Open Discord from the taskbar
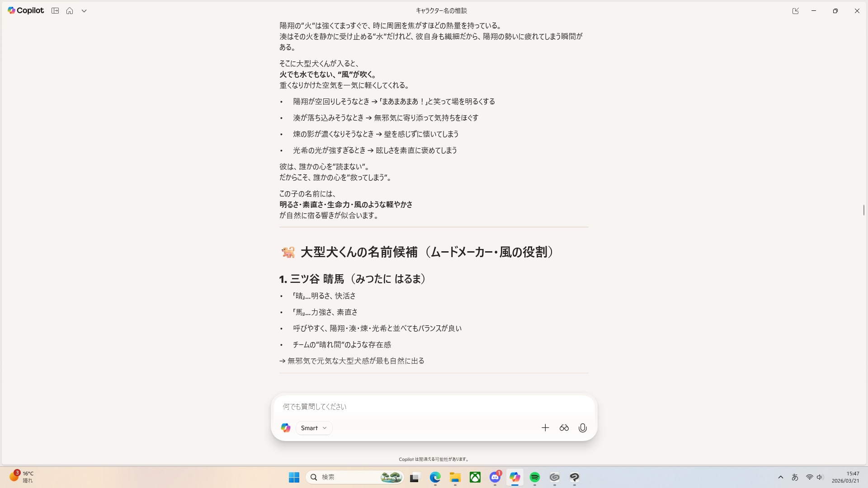 click(495, 477)
